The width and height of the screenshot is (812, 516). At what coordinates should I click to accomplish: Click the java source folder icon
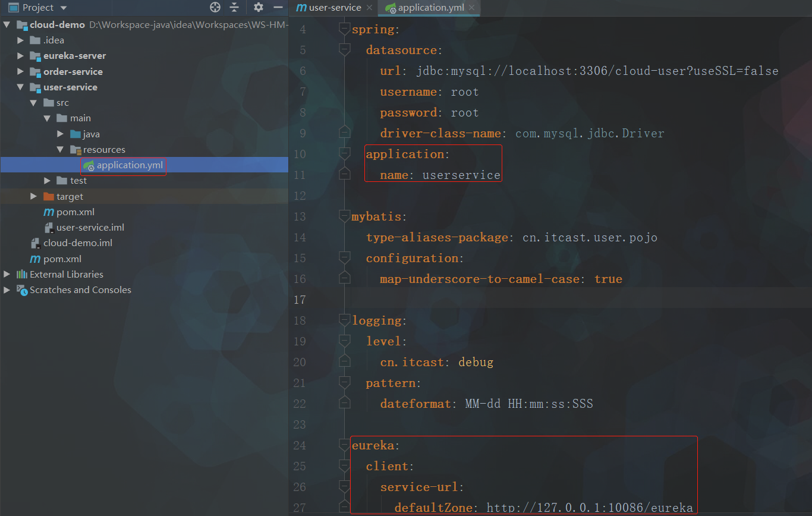point(75,134)
